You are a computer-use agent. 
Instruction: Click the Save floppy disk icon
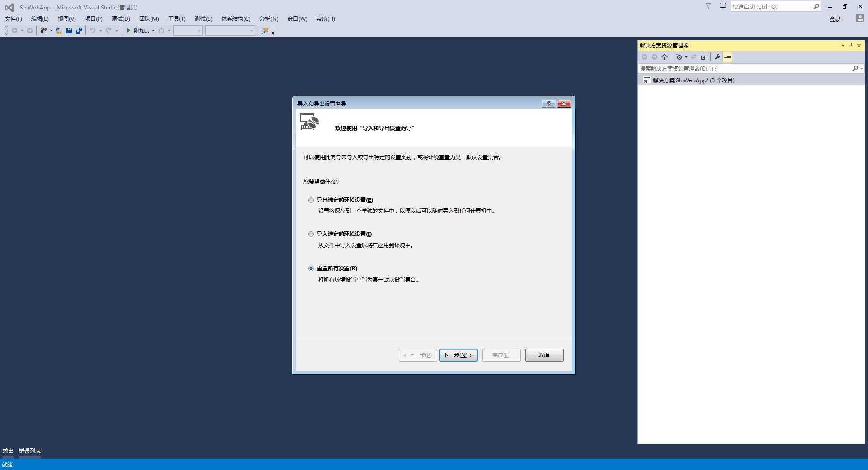[x=69, y=30]
